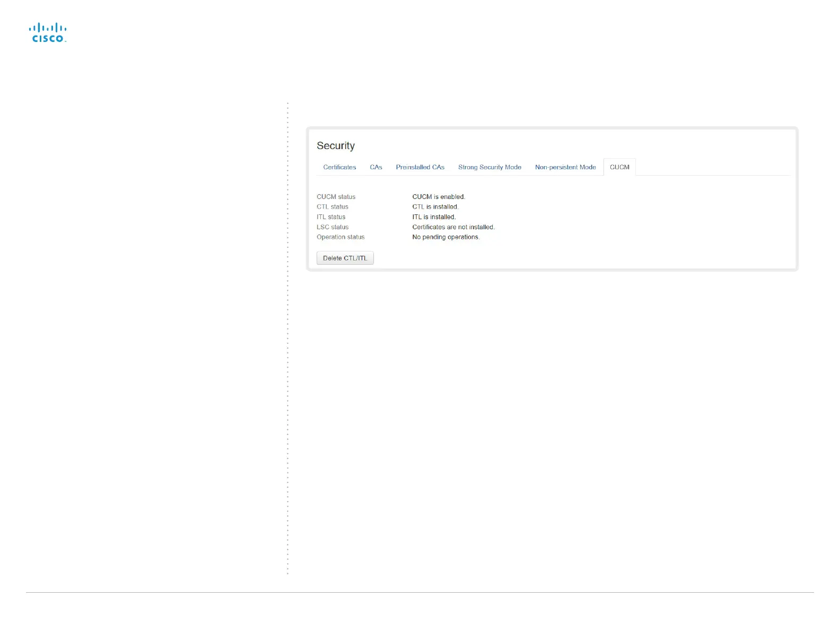Click the Cisco logo

click(x=48, y=33)
